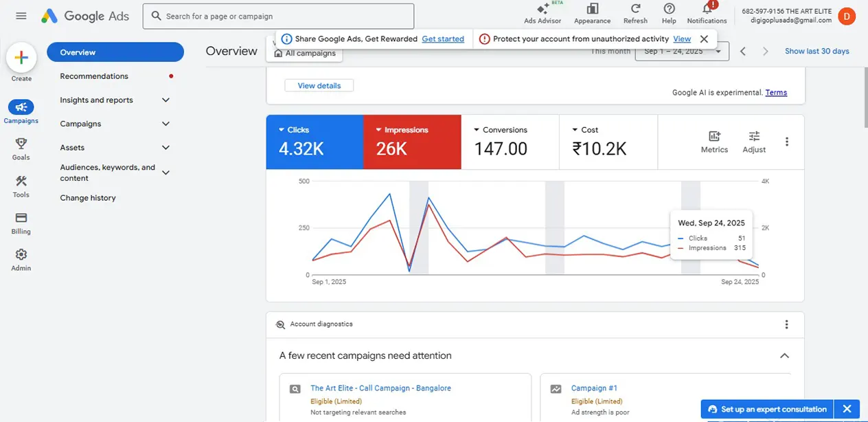Open Goals trophy icon in sidebar

click(21, 144)
